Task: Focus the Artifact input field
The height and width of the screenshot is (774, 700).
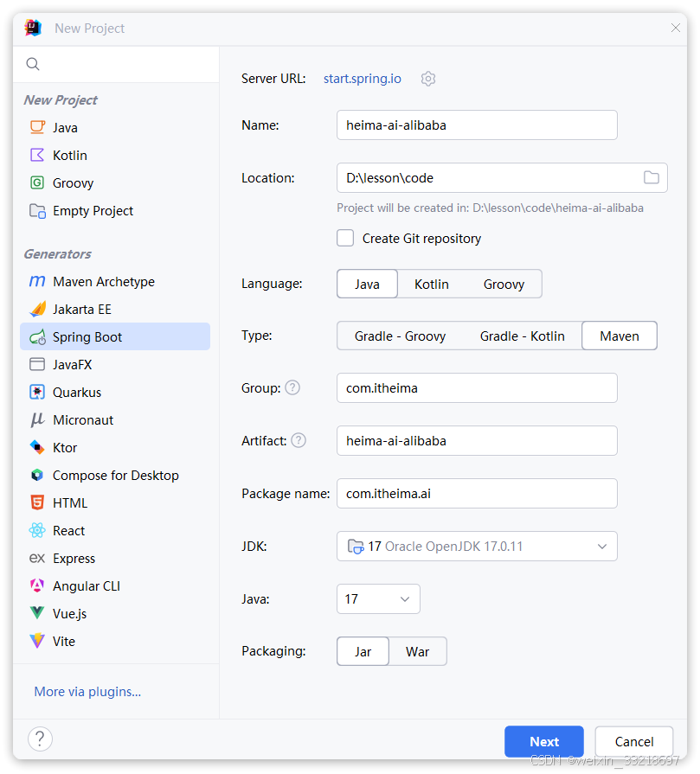Action: (477, 441)
